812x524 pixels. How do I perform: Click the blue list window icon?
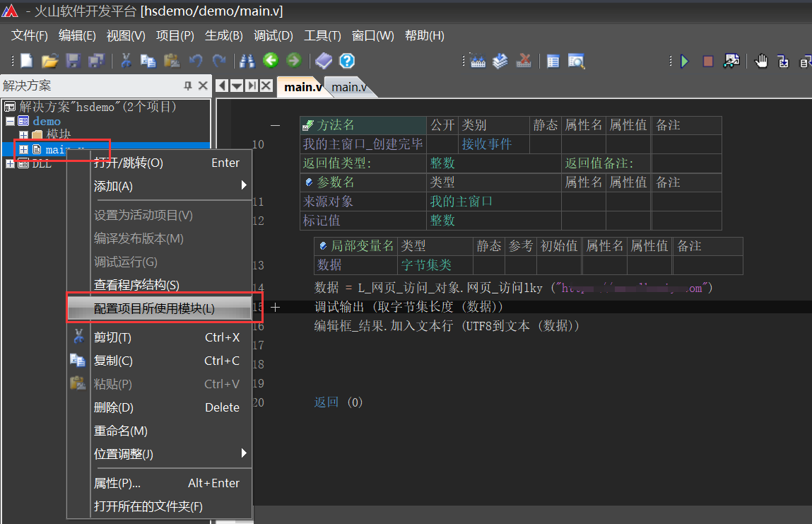pyautogui.click(x=553, y=62)
